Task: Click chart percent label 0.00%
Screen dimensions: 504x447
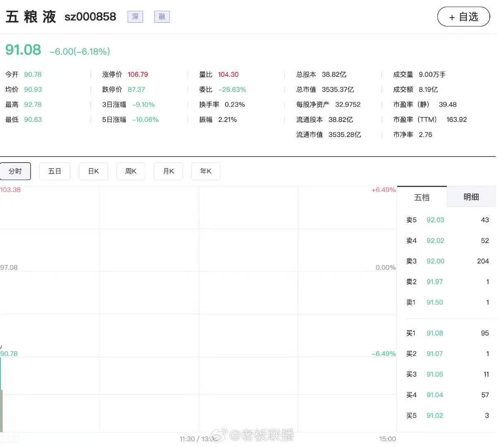Action: click(386, 267)
